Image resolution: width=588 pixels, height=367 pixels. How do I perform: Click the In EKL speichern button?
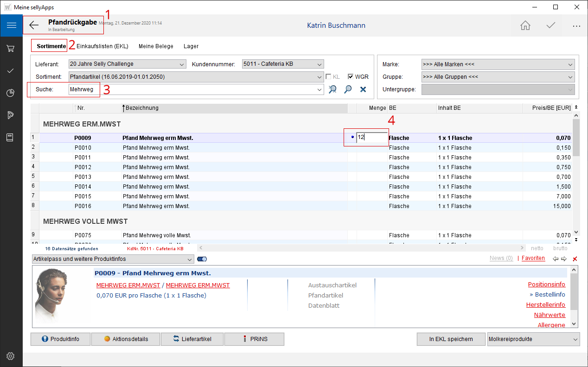[451, 339]
